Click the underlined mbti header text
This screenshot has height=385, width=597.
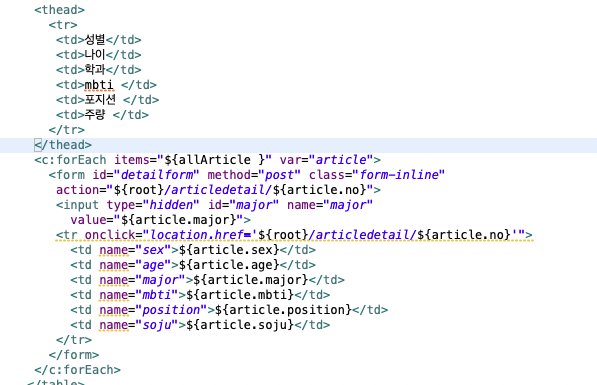[x=99, y=85]
